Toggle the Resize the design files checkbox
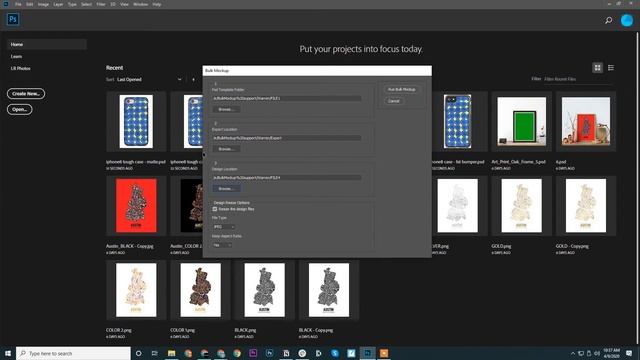The image size is (640, 360). pos(215,209)
